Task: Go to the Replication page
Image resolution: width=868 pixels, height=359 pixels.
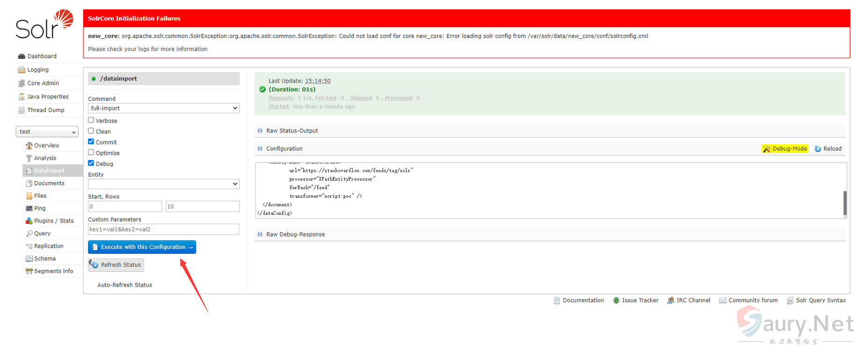Action: [49, 246]
